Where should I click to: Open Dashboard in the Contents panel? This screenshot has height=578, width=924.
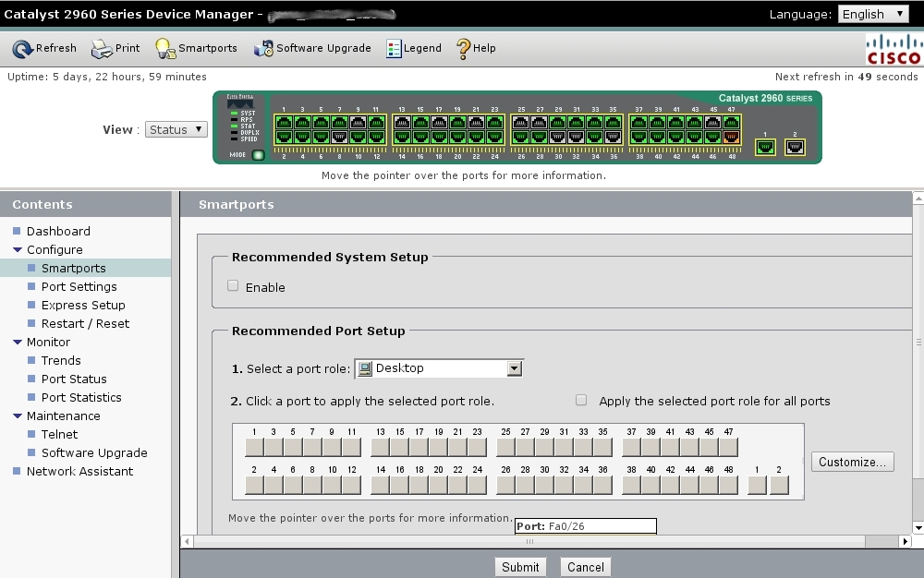click(58, 232)
